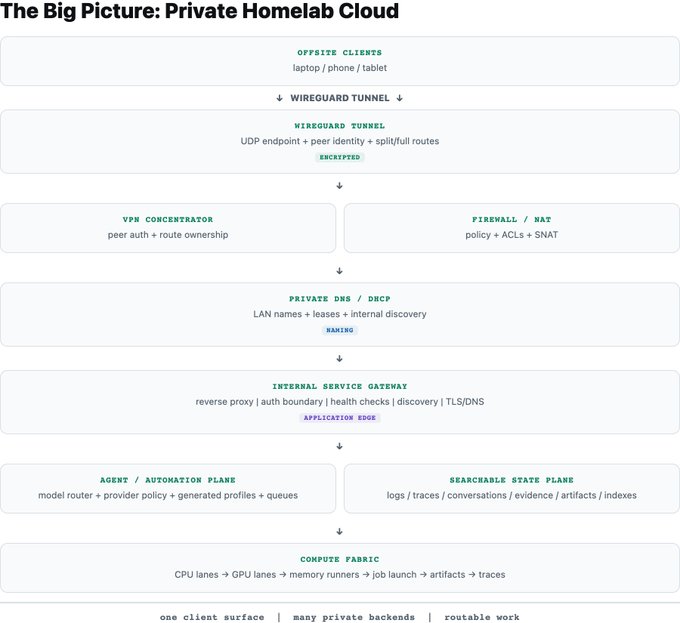Open the Searchable State Plane card

click(x=512, y=488)
